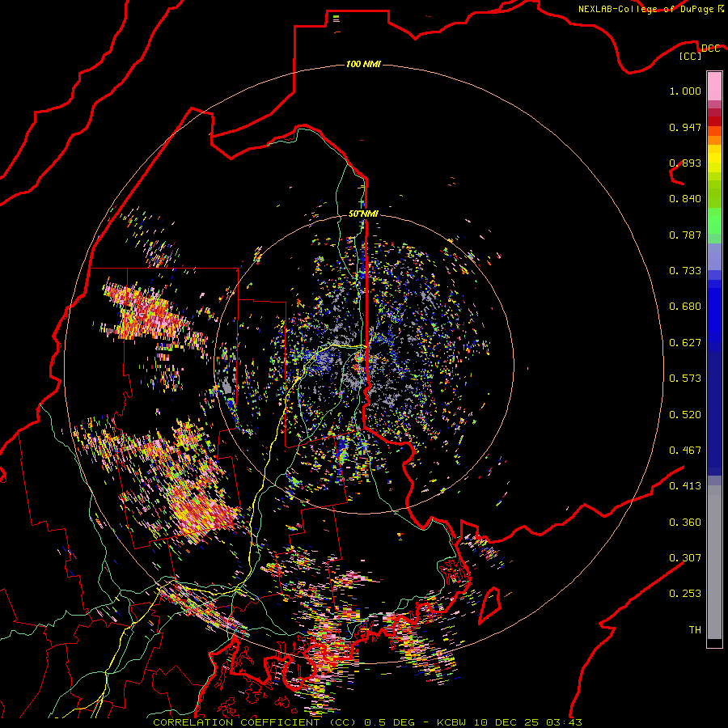728x728 pixels.
Task: Click the TH label at legend bottom
Action: [694, 629]
